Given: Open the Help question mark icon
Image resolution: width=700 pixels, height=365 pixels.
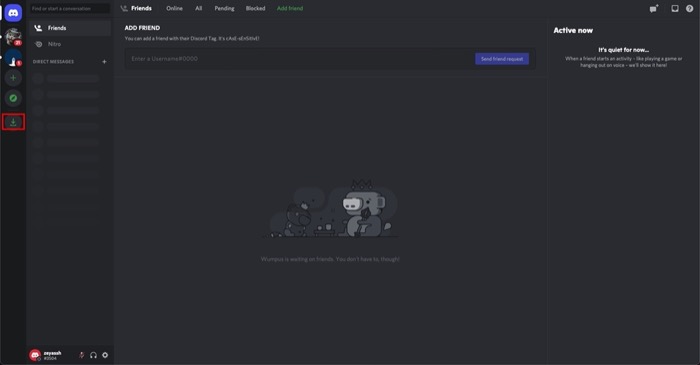Looking at the screenshot, I should tap(690, 8).
